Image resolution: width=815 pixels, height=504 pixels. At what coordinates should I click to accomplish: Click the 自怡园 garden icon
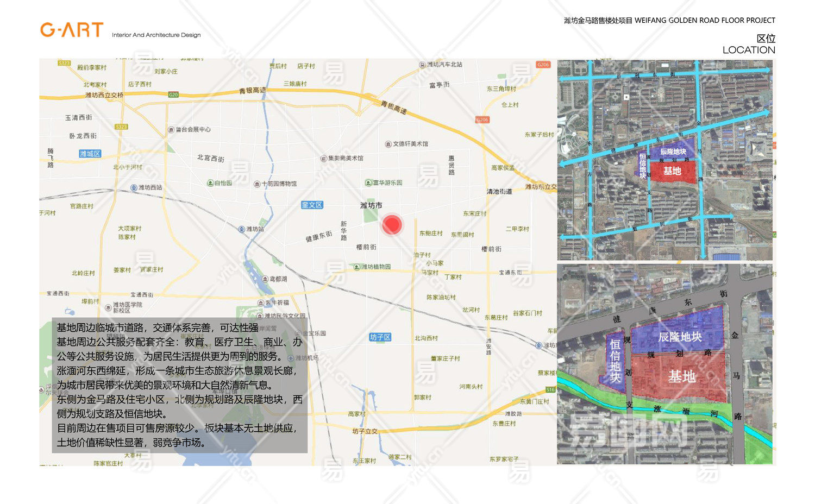(210, 183)
